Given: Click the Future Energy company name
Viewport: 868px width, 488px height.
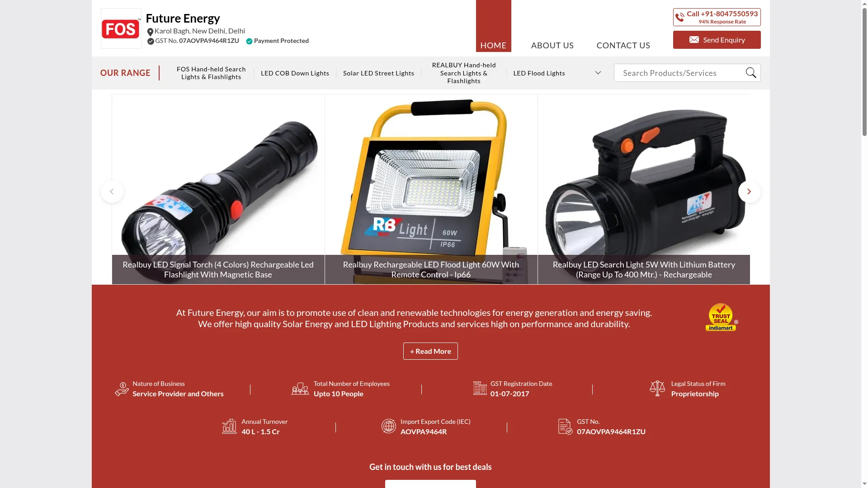Looking at the screenshot, I should point(183,18).
